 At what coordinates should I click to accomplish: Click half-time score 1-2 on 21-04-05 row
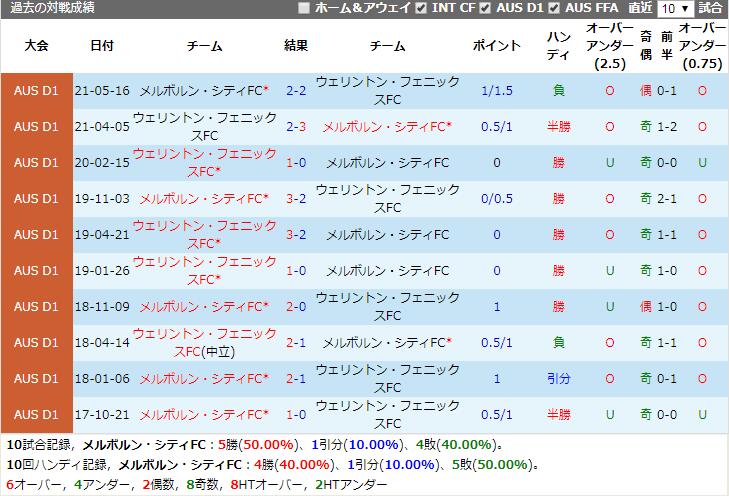pos(667,126)
